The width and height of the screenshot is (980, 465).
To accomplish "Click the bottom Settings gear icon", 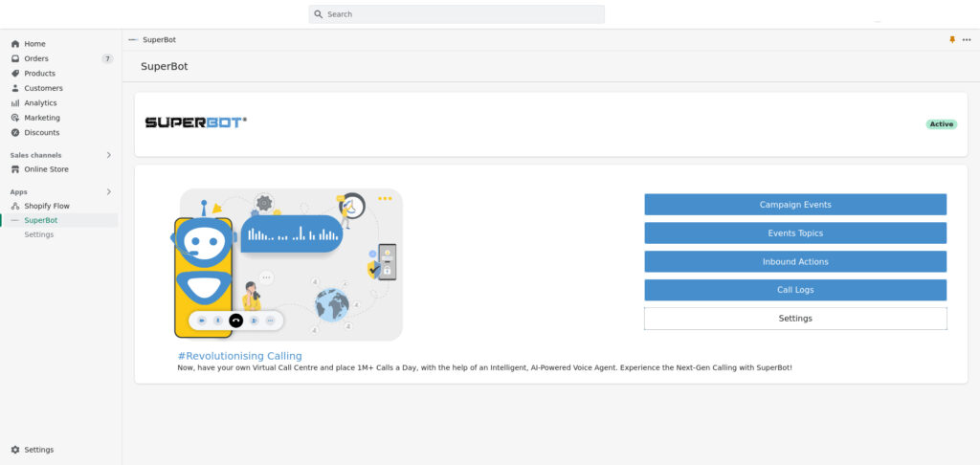I will 15,450.
